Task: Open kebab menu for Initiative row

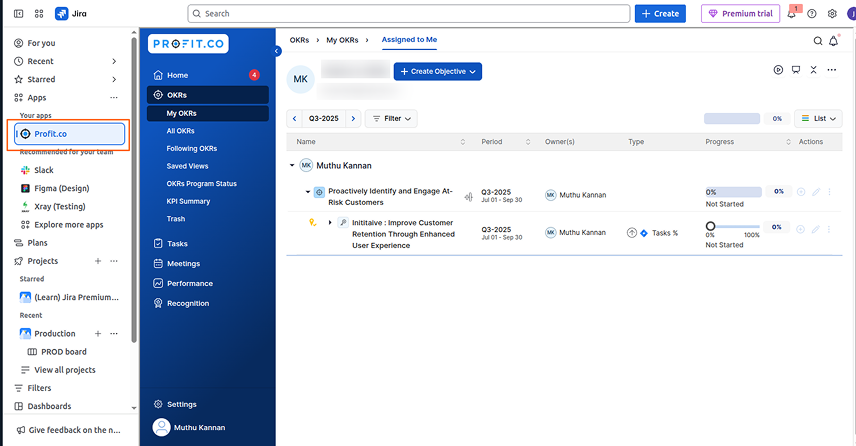Action: tap(829, 229)
